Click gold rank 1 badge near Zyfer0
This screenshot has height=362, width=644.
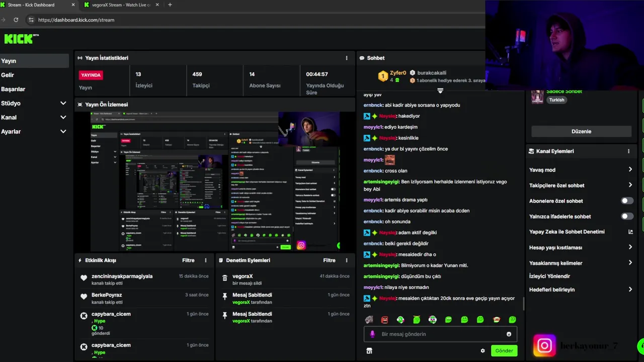pyautogui.click(x=383, y=76)
